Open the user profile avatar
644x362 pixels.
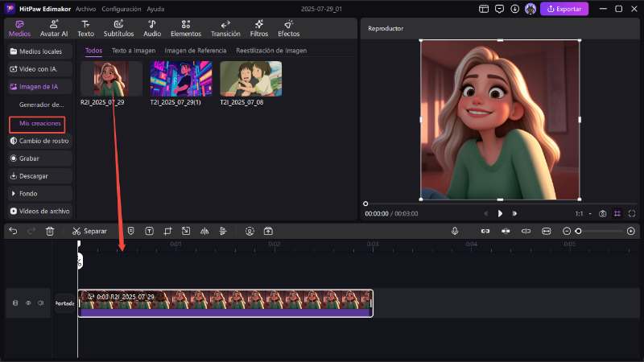530,9
